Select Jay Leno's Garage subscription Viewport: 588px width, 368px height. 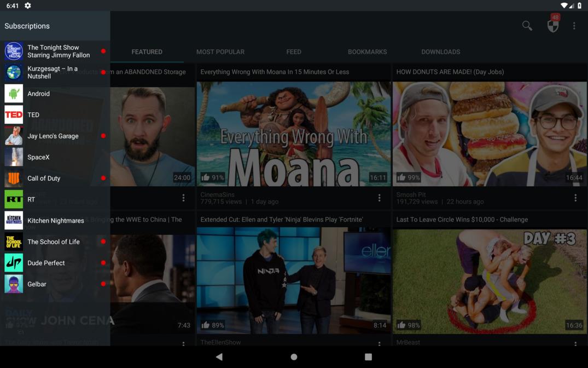(53, 136)
